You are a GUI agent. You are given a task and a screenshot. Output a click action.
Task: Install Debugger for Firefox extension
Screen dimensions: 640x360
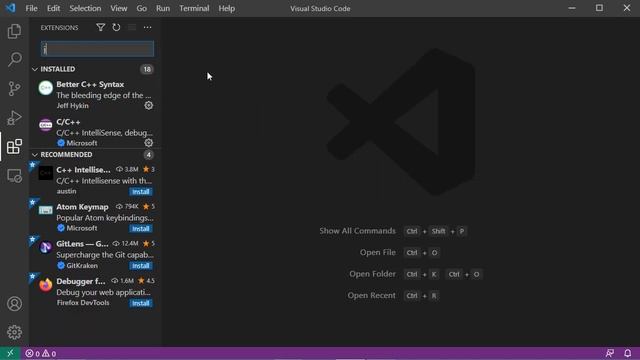pos(141,303)
